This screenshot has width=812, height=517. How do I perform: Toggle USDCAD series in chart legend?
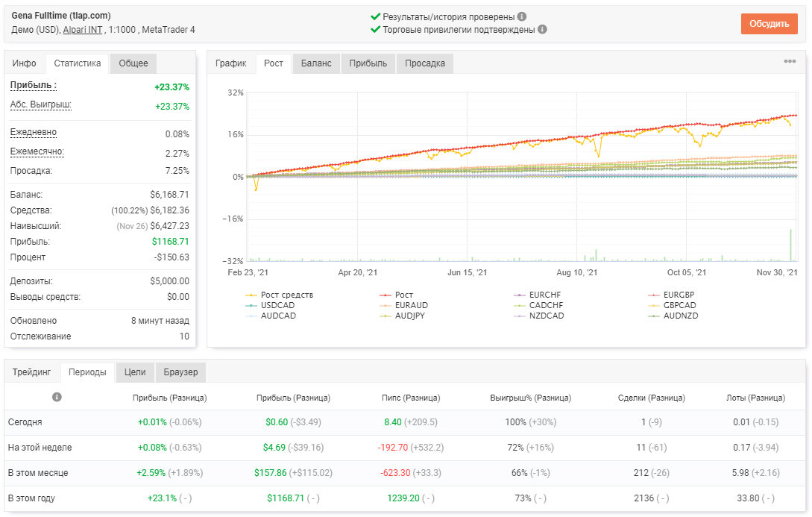click(x=270, y=305)
